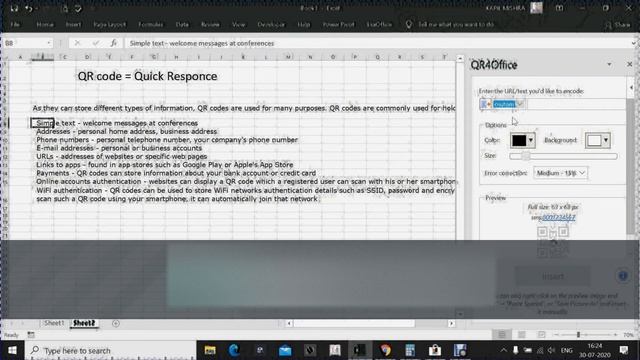Open QR4Office task pane options arrow
This screenshot has height=360, width=640.
coord(609,64)
